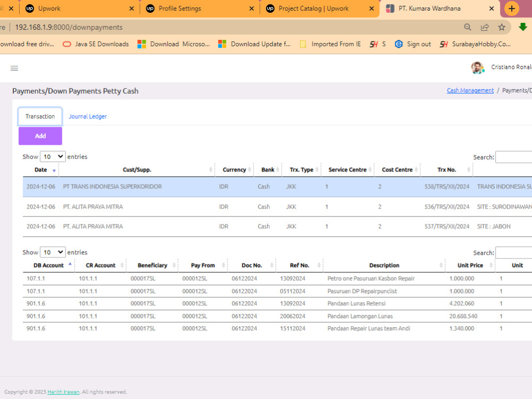Screen dimensions: 532x399
Task: Close the Profile Settings tab
Action: coord(252,9)
